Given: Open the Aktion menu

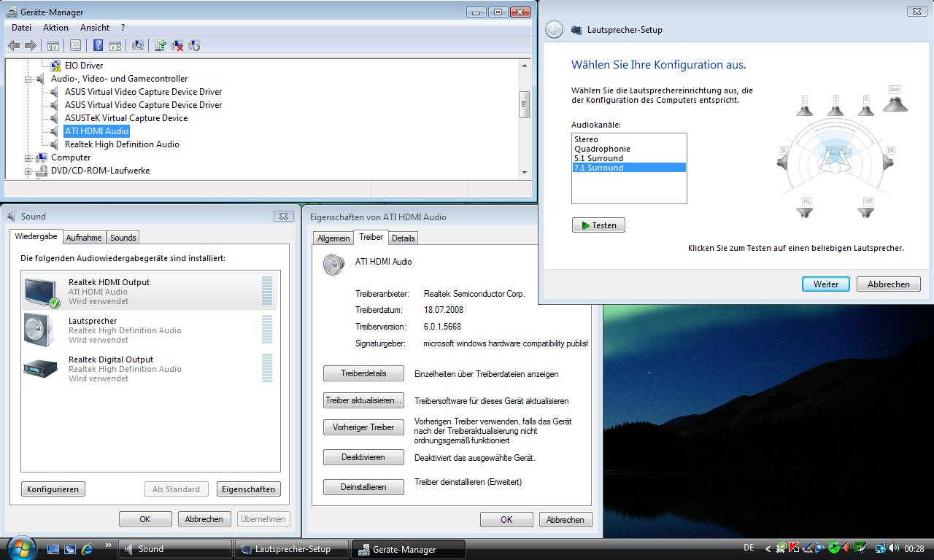Looking at the screenshot, I should [x=55, y=28].
